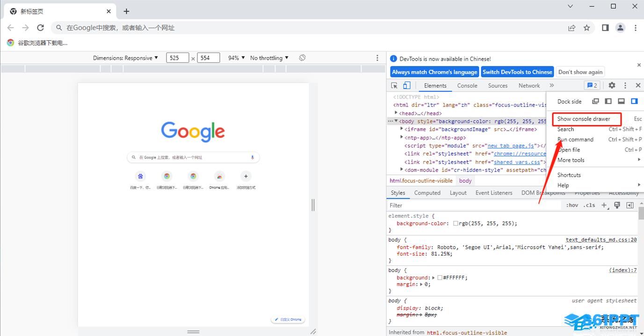The height and width of the screenshot is (336, 644).
Task: Click the inspect element picker icon
Action: click(394, 86)
